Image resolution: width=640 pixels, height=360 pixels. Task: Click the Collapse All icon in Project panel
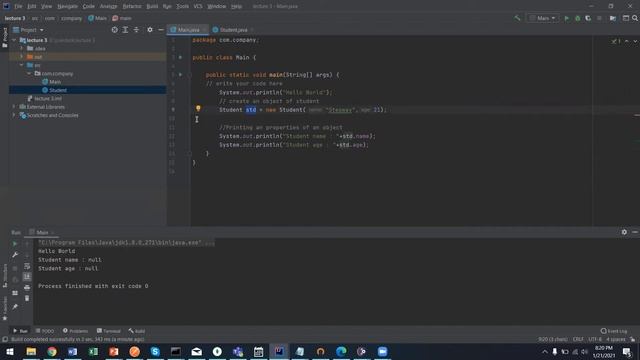coord(136,30)
